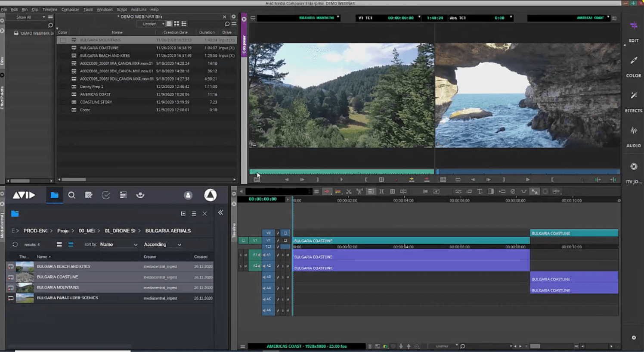Switch MediaCentral results to list view
644x352 pixels.
71,244
